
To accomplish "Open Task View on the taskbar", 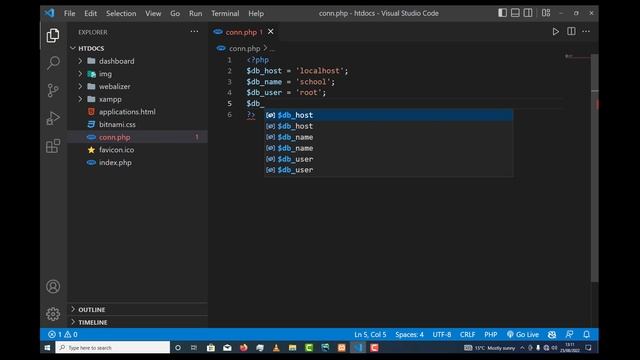I will [194, 347].
